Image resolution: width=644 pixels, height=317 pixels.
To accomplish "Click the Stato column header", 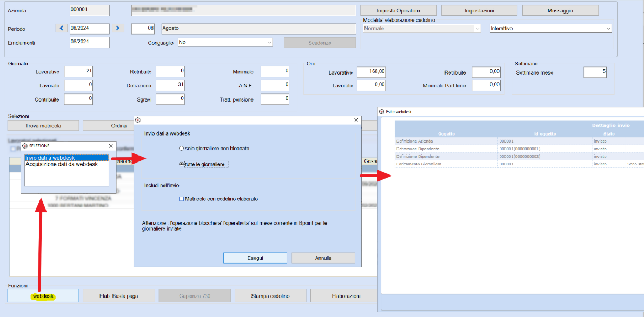I will coord(609,134).
